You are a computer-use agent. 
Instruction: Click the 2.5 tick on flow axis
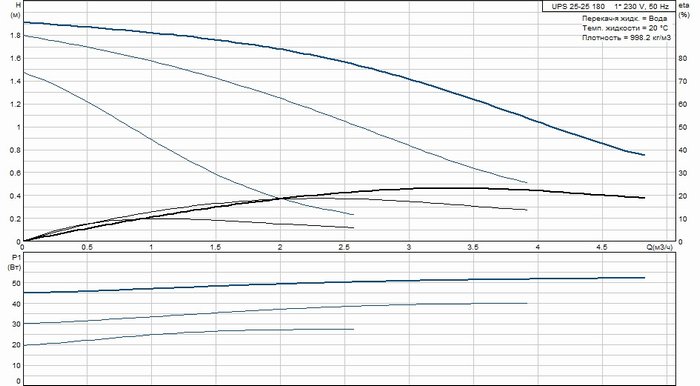[x=344, y=247]
